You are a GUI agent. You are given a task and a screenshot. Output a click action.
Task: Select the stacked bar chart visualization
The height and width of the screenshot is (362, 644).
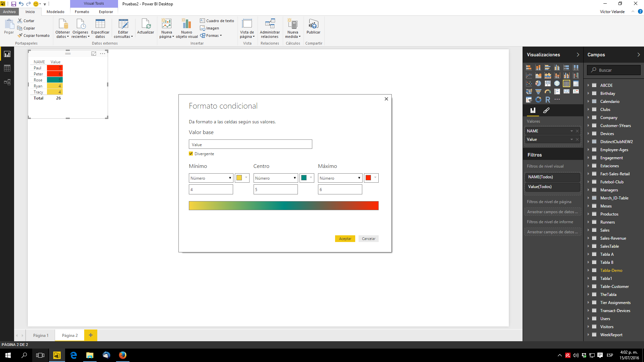(529, 67)
